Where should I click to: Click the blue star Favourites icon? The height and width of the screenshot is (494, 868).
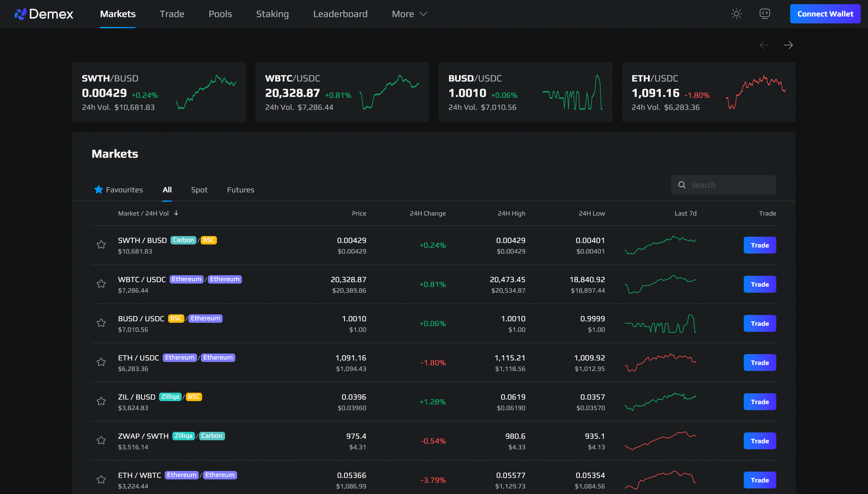pyautogui.click(x=99, y=190)
